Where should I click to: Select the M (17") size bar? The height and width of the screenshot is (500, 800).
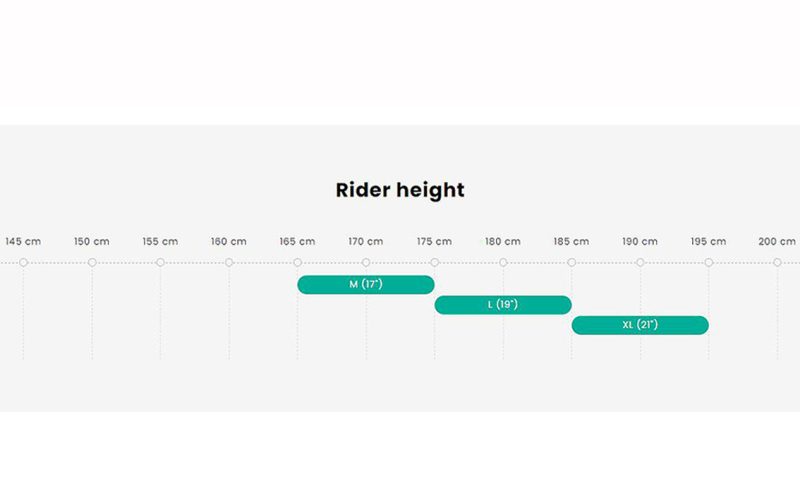point(366,285)
